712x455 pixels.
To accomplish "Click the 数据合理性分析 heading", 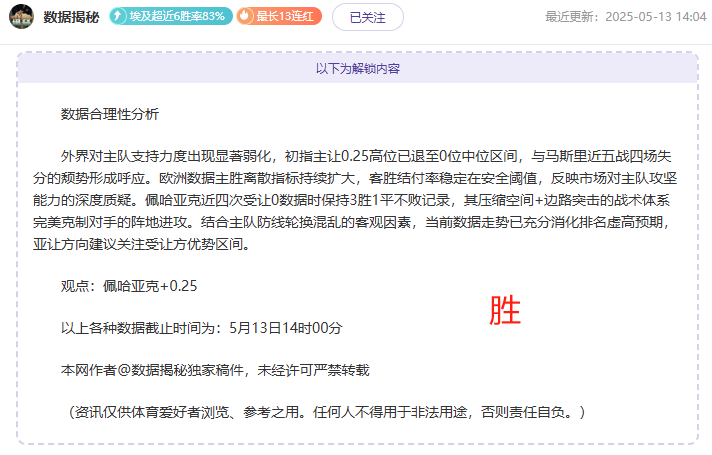I will (110, 114).
